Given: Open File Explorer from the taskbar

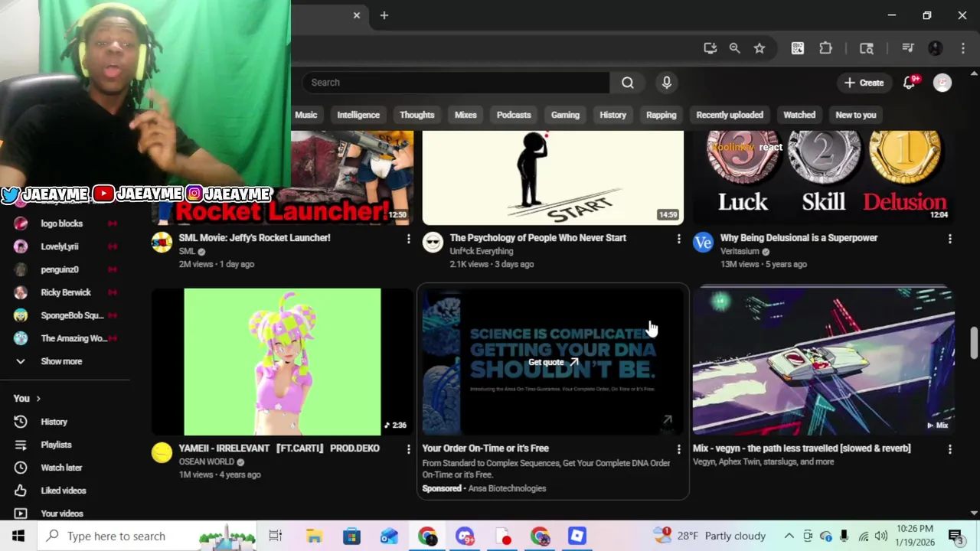Looking at the screenshot, I should coord(314,536).
